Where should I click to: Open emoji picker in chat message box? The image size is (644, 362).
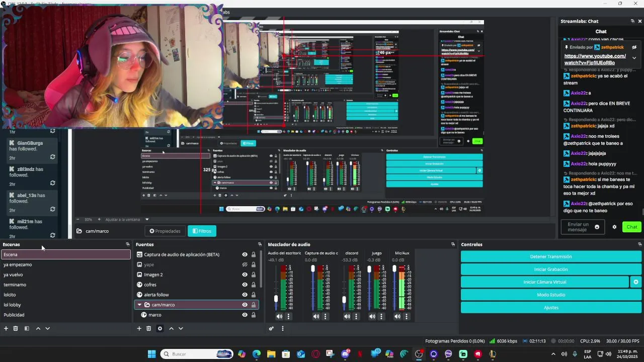click(x=597, y=227)
